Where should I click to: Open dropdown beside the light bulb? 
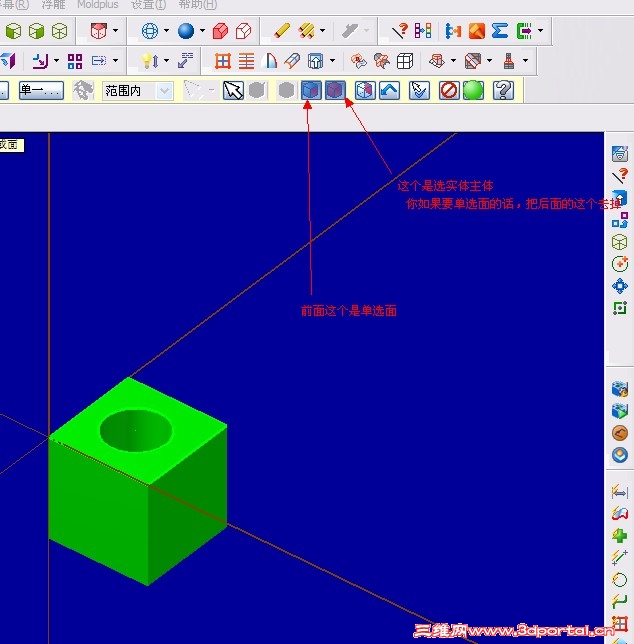[x=166, y=61]
